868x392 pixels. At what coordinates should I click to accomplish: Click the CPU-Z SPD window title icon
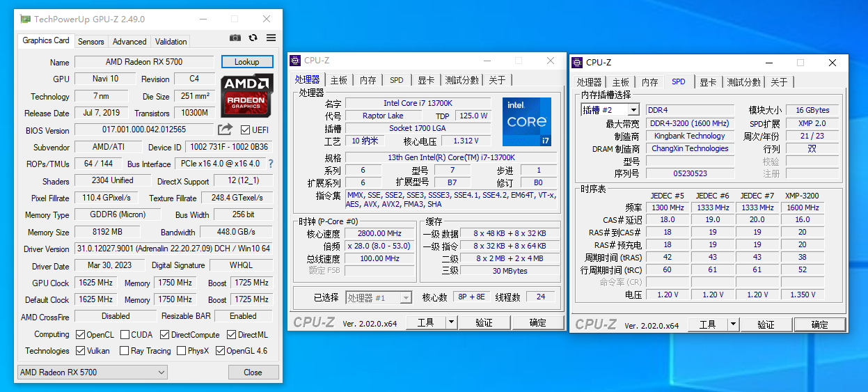[x=577, y=63]
